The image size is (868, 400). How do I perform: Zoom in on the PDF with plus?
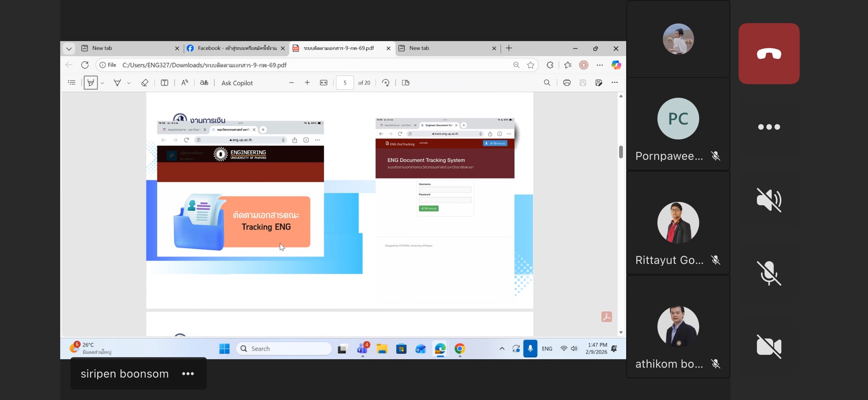pyautogui.click(x=307, y=83)
